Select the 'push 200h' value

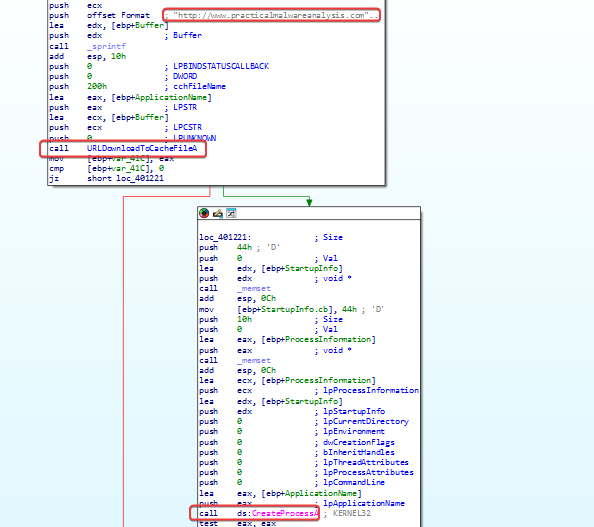(97, 86)
